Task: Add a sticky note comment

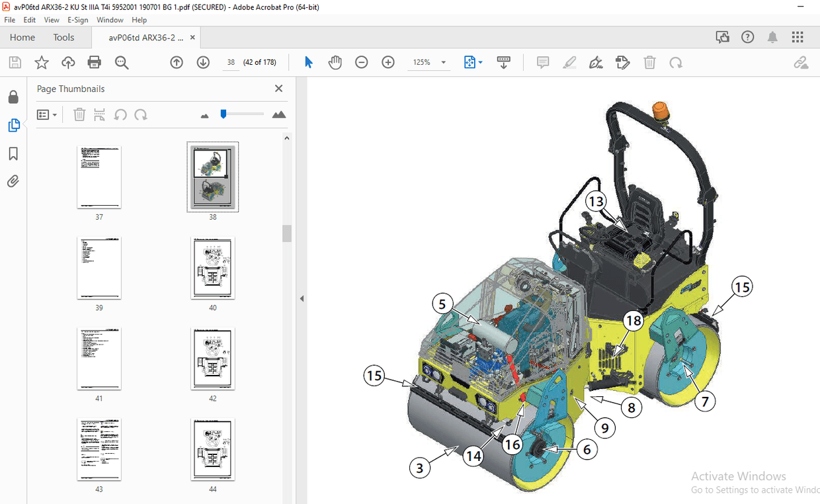Action: point(543,63)
